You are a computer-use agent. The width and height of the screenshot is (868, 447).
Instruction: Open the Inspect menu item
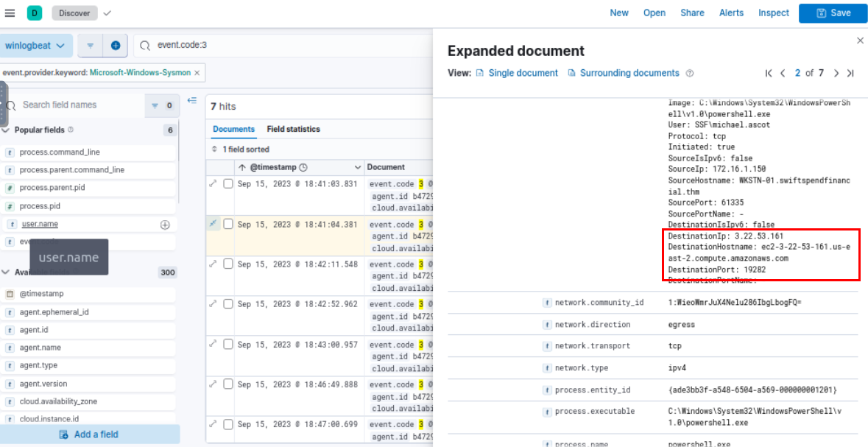click(x=774, y=13)
